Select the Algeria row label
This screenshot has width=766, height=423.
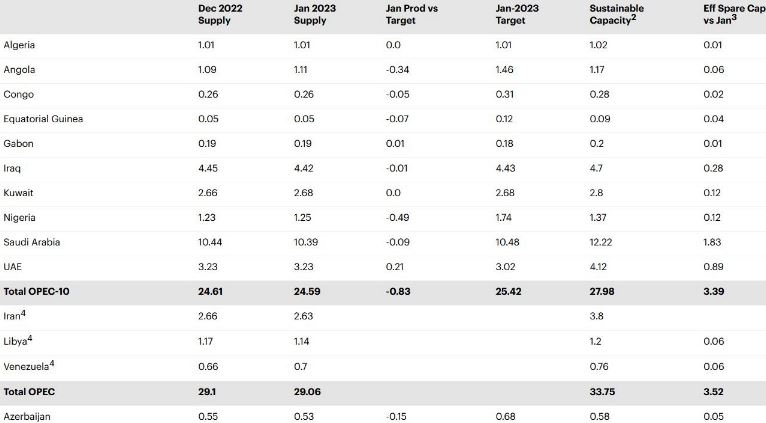pos(19,45)
